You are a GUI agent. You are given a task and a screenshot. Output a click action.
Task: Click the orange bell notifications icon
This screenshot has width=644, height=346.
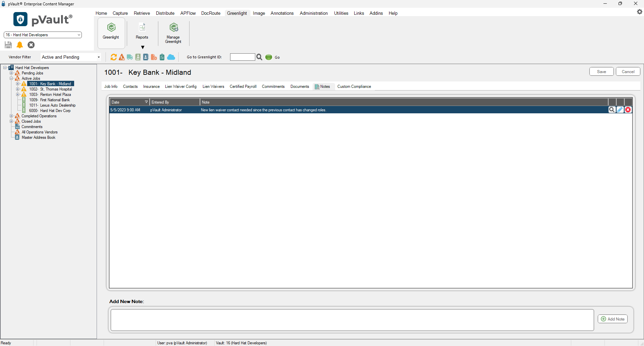20,45
